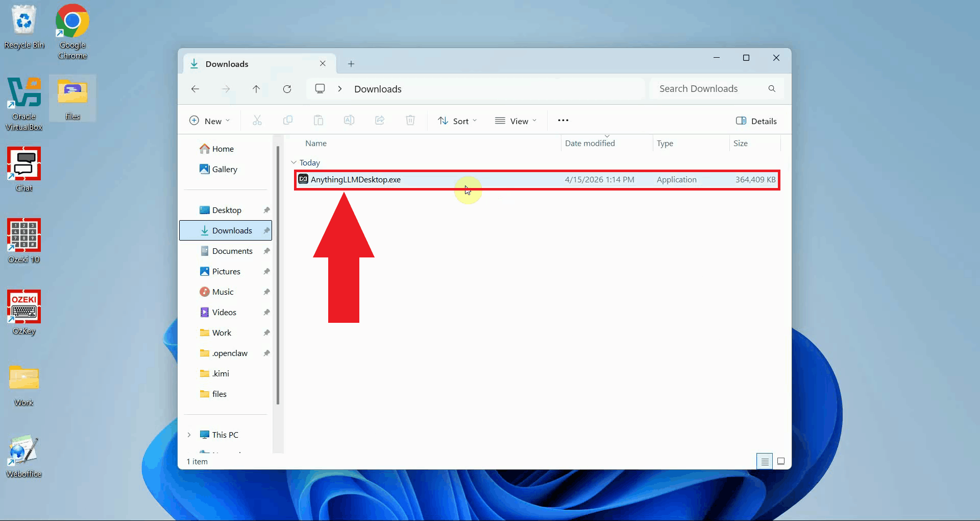Open Documents in the navigation pane

[232, 251]
